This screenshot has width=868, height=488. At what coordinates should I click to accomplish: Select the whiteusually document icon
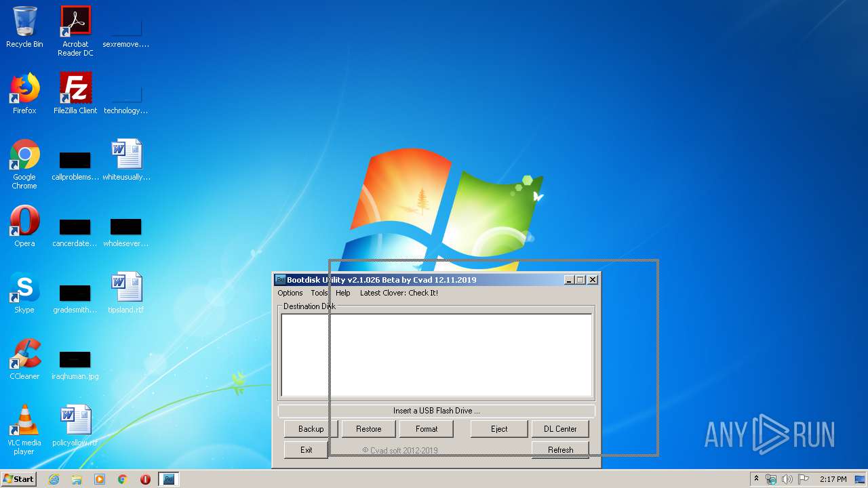coord(126,161)
